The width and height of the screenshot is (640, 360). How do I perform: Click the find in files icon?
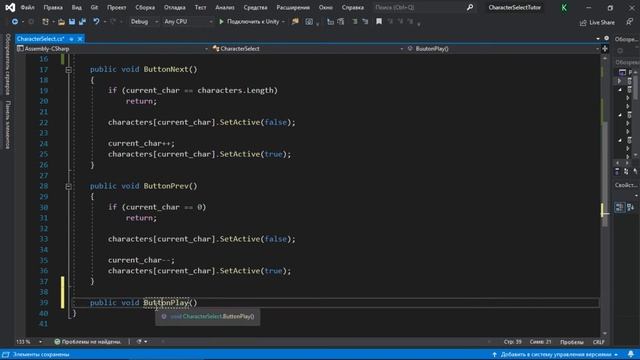click(x=295, y=22)
